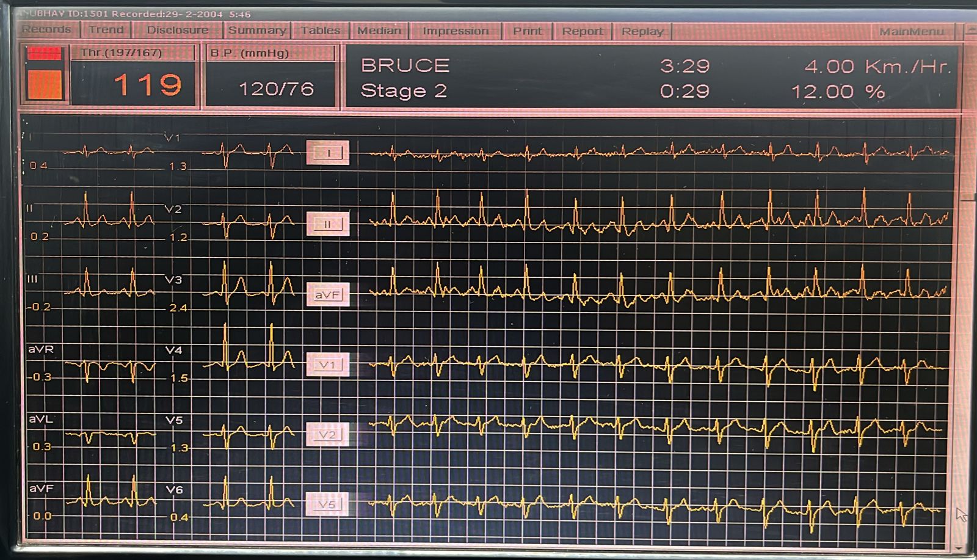Show the Median beats view
The image size is (977, 560).
pos(379,31)
